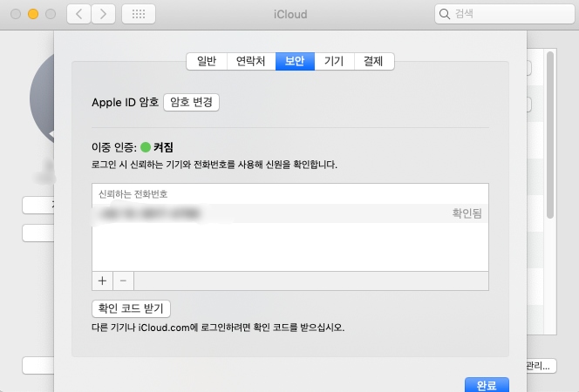This screenshot has width=579, height=392.
Task: Select the 보안 tab
Action: click(x=295, y=61)
